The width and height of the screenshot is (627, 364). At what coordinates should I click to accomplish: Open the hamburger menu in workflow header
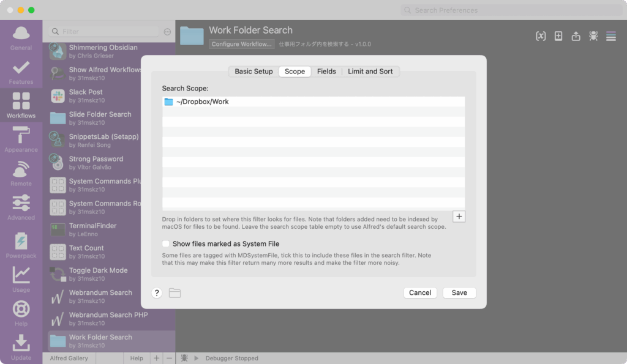coord(610,36)
